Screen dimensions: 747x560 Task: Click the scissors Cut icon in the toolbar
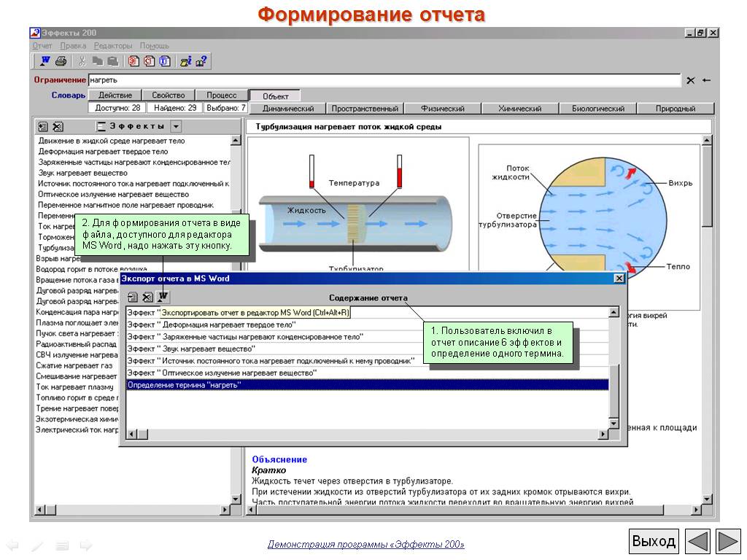[82, 61]
